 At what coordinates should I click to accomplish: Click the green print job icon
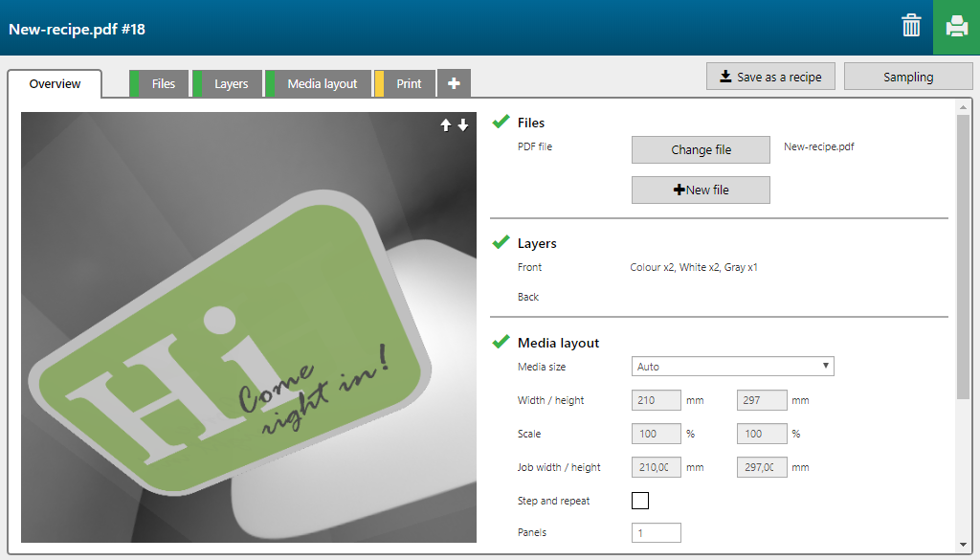[x=956, y=28]
